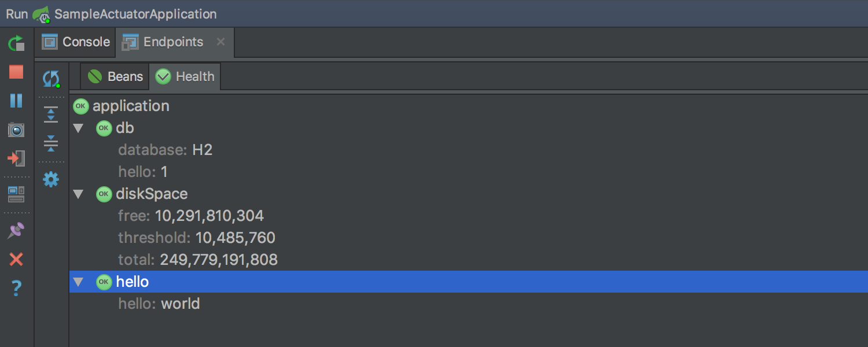
Task: Click the Exit icon with red arrow
Action: pyautogui.click(x=16, y=158)
